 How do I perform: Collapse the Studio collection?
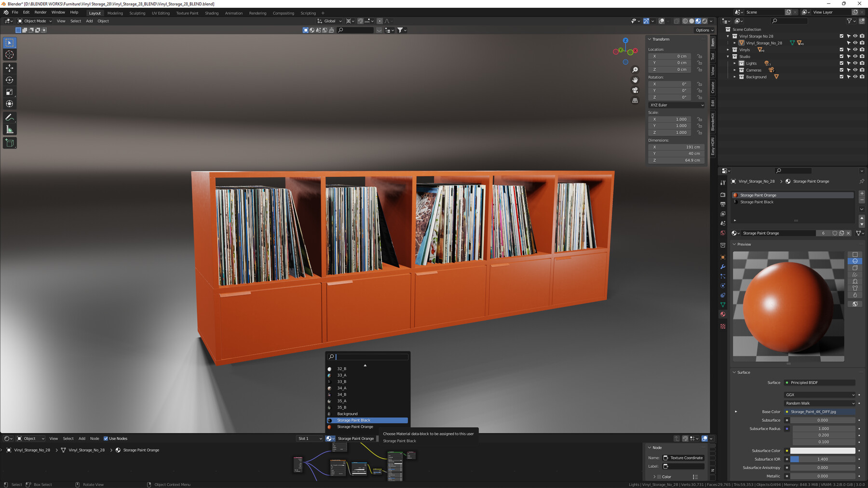pos(728,56)
